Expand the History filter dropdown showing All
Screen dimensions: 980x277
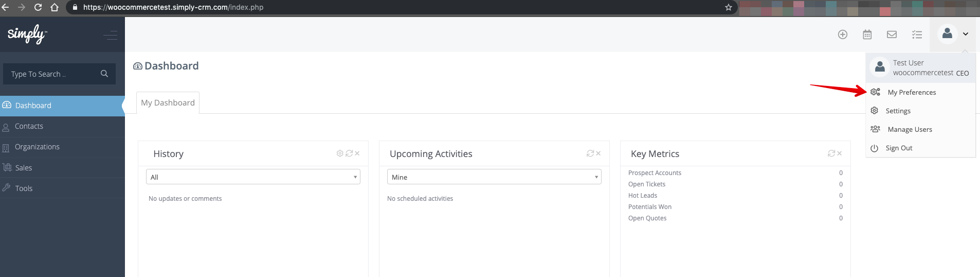point(253,177)
